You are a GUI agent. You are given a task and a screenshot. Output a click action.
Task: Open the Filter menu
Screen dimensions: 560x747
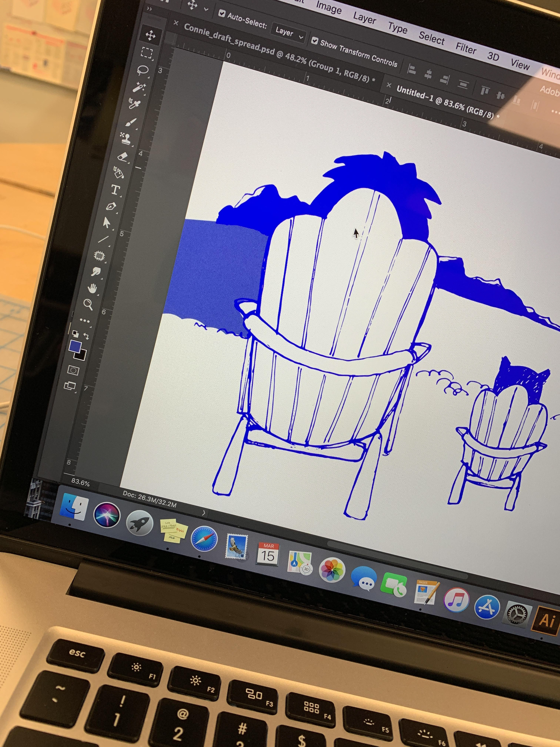(x=466, y=49)
